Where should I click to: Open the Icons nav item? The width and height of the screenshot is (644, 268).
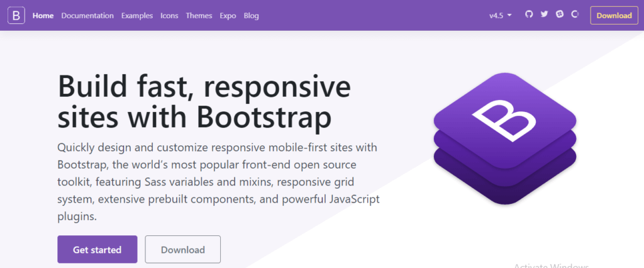click(169, 16)
